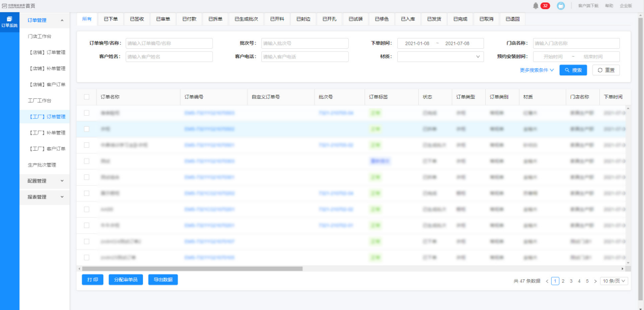Screen dimensions: 644x310
Task: Tick the select-all checkbox in table header
Action: 87,97
